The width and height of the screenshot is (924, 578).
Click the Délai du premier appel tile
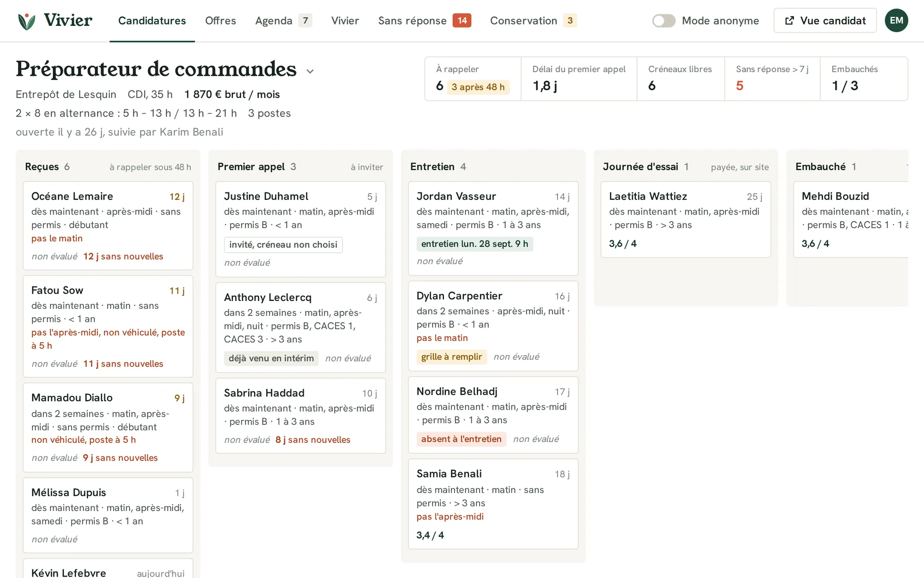pyautogui.click(x=579, y=79)
